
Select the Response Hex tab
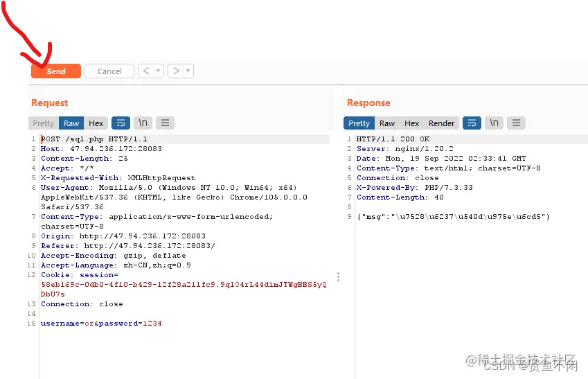tap(412, 123)
